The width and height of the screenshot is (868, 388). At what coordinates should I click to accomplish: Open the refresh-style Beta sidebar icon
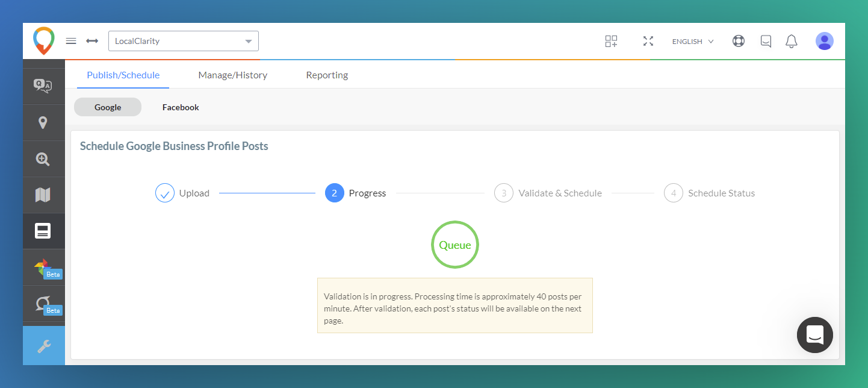tap(43, 304)
